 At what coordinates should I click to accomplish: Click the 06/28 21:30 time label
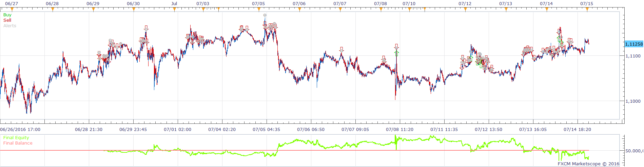coord(89,130)
